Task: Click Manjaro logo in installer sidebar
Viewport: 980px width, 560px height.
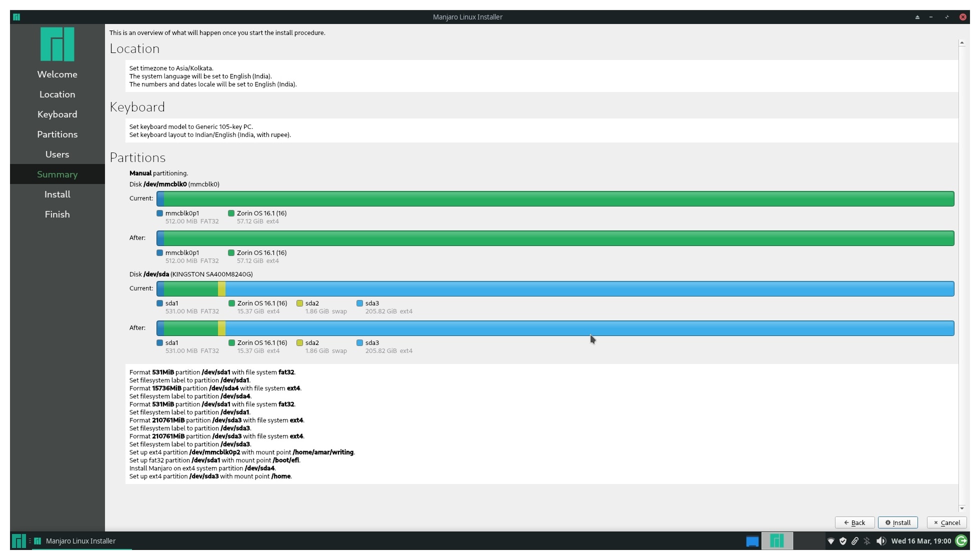Action: pyautogui.click(x=57, y=44)
